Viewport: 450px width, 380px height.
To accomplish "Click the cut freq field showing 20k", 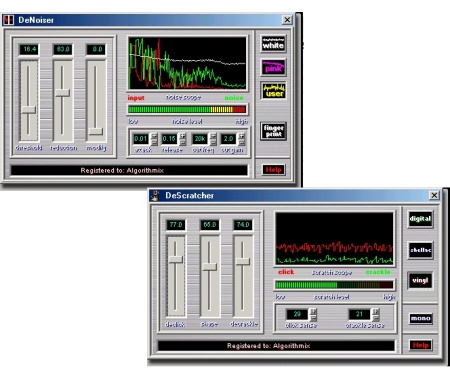I will 200,139.
